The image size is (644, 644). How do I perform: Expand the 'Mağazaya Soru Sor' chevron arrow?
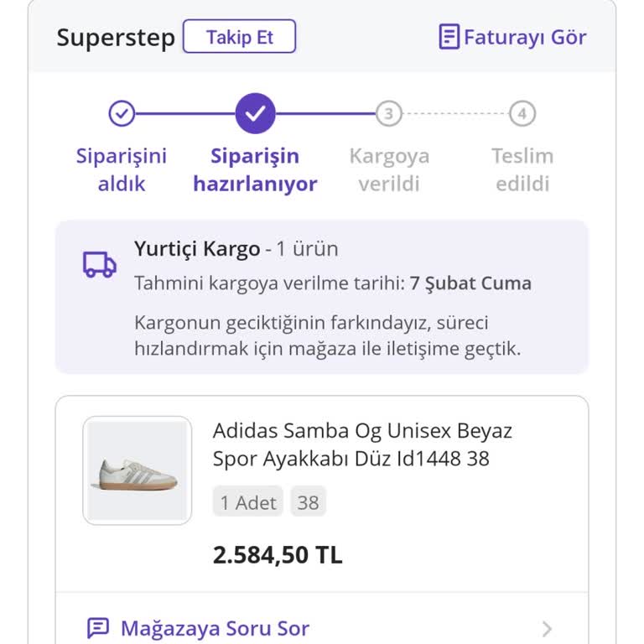click(x=547, y=628)
